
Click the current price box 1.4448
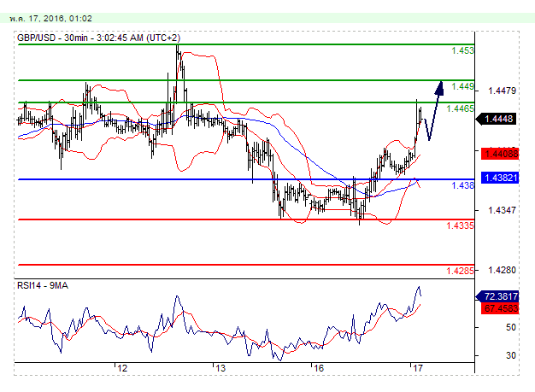coord(497,120)
